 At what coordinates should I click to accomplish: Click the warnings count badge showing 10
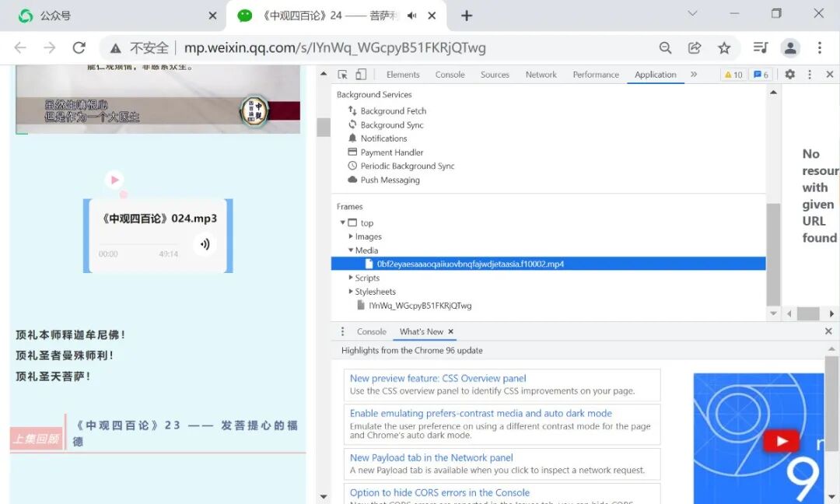pyautogui.click(x=733, y=75)
